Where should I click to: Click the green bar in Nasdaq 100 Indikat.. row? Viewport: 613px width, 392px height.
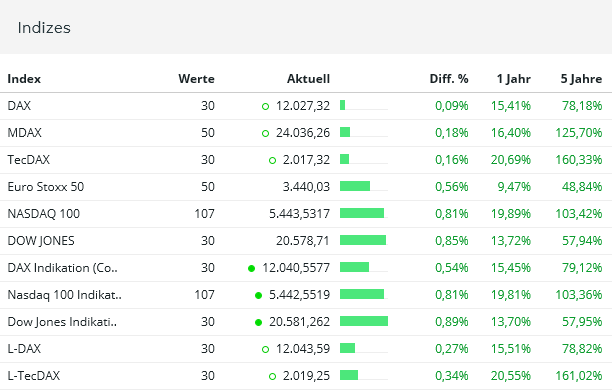(362, 294)
